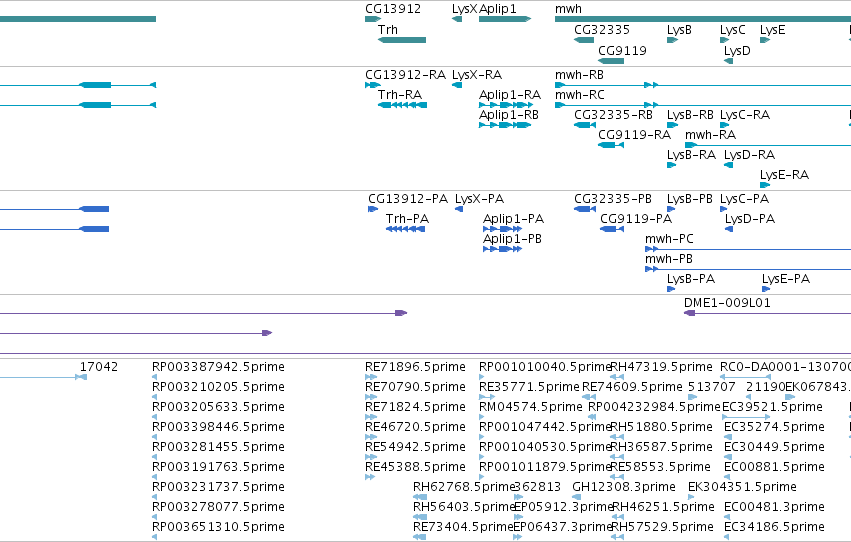The image size is (851, 542).
Task: Open the CG32335-RB transcript label
Action: [x=613, y=114]
